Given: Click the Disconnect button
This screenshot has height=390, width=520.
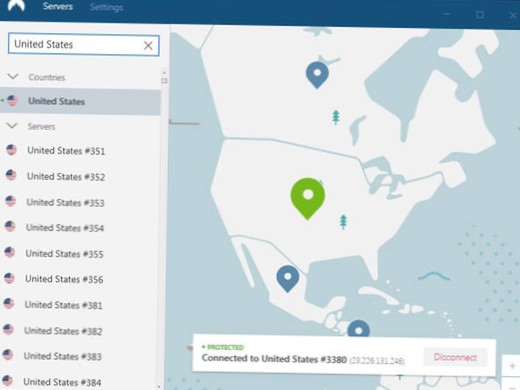Looking at the screenshot, I should tap(455, 357).
